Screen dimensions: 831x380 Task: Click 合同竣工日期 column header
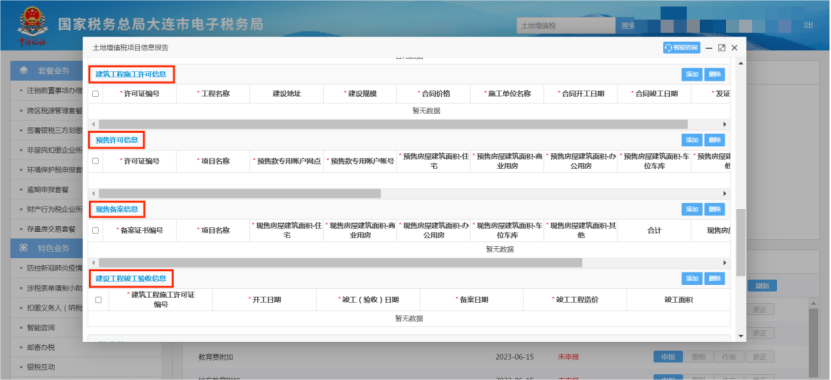pyautogui.click(x=654, y=94)
